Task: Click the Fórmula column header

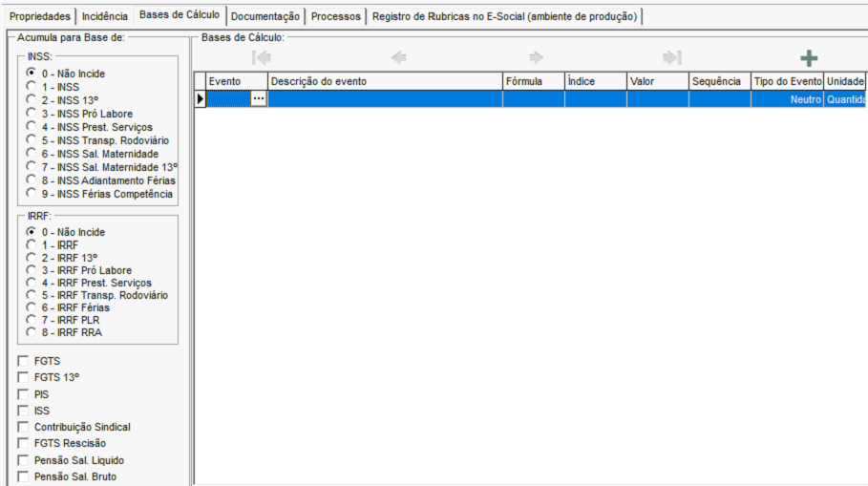Action: [534, 81]
